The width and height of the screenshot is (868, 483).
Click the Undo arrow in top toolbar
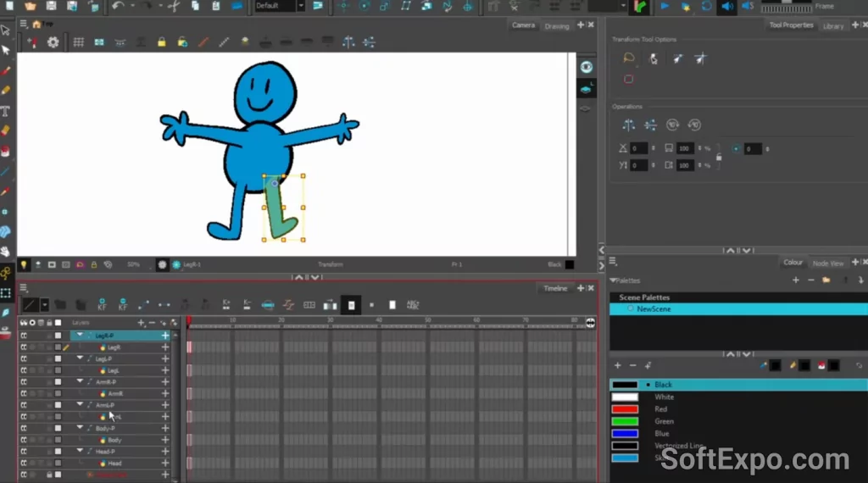click(x=118, y=6)
